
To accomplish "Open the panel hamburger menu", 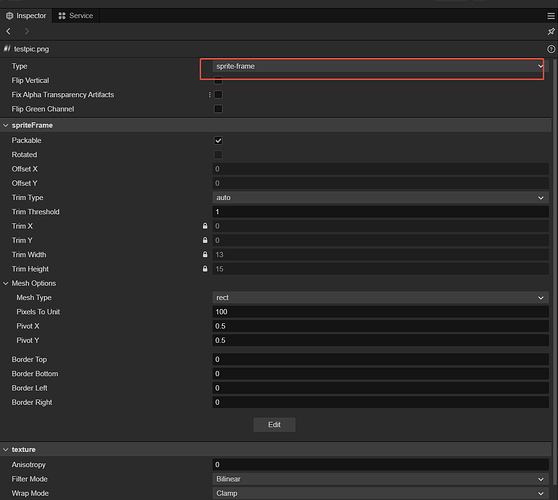I will point(551,16).
